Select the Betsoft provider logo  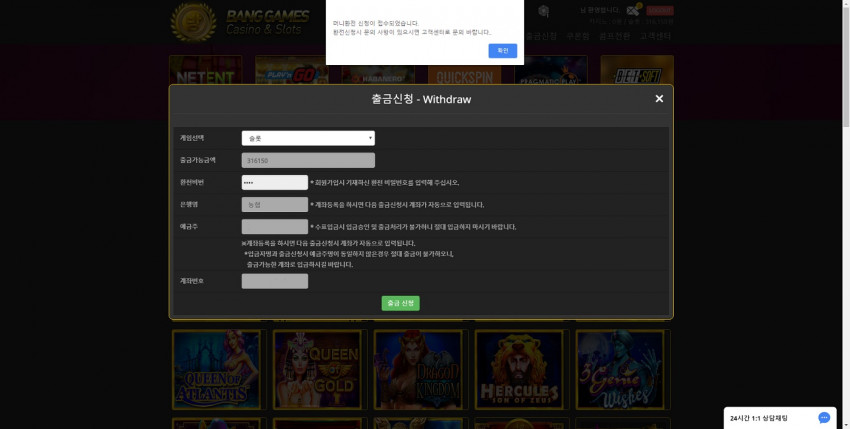[x=637, y=69]
